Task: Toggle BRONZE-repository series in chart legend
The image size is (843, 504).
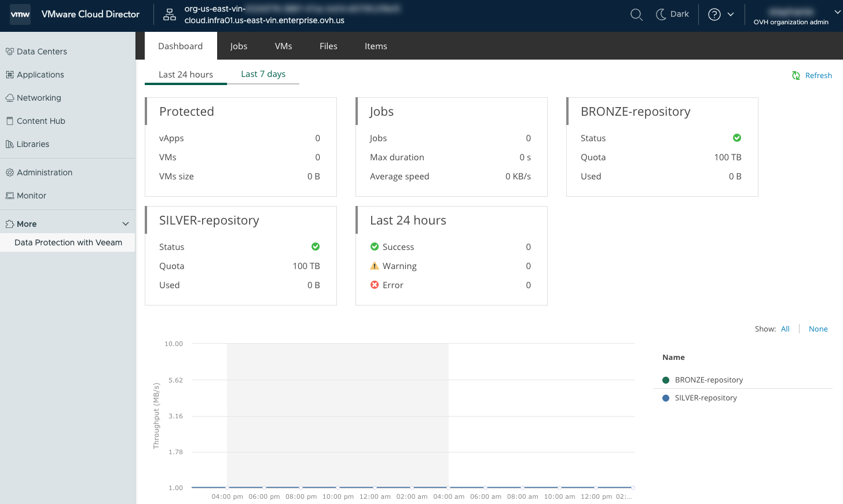Action: point(709,380)
